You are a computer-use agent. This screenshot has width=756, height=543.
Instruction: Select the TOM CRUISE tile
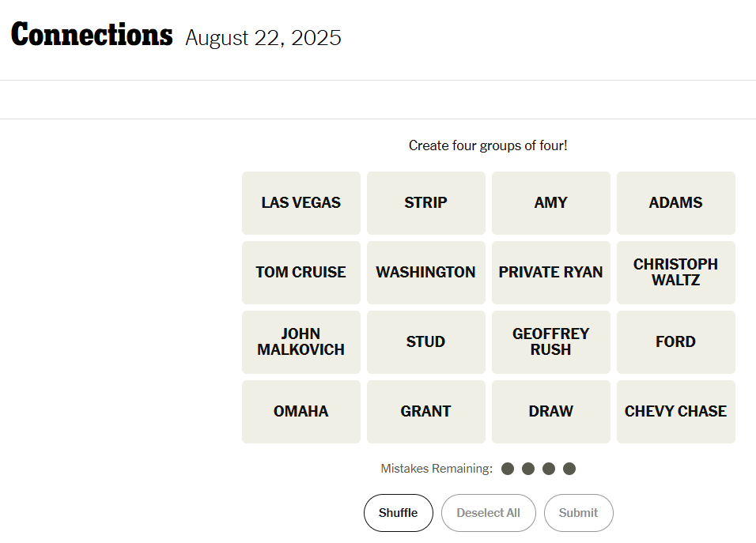[x=301, y=273]
